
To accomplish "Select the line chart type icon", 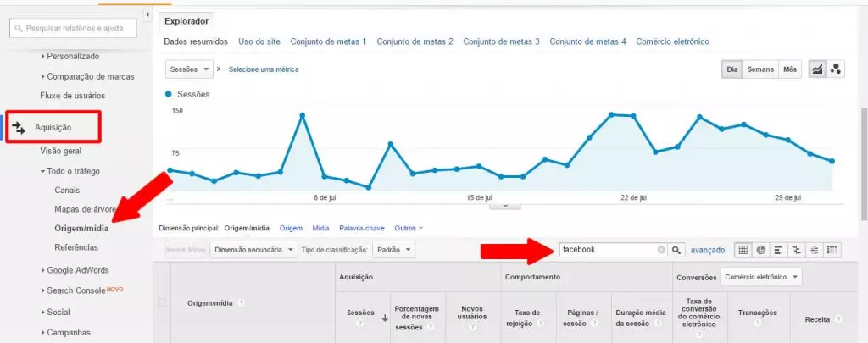I will [x=817, y=69].
